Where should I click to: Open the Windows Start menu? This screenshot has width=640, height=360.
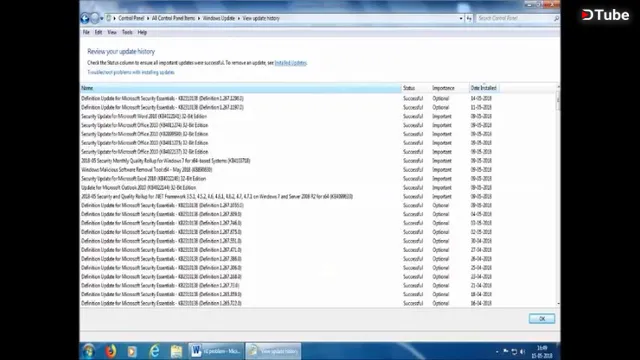(89, 351)
